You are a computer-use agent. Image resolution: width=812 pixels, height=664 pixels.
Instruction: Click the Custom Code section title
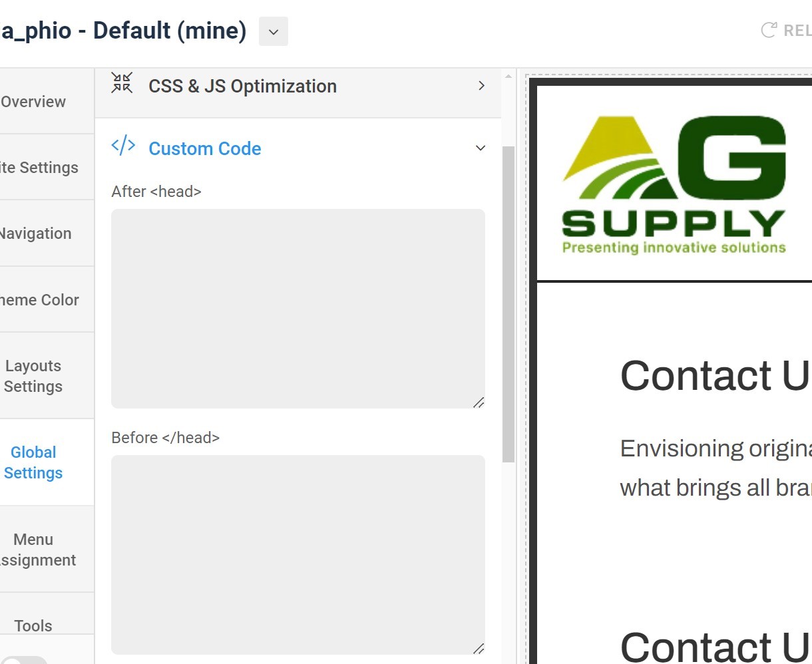(204, 148)
